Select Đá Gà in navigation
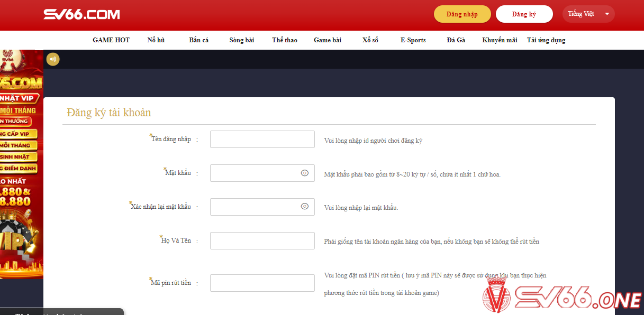The height and width of the screenshot is (315, 644). (x=456, y=40)
